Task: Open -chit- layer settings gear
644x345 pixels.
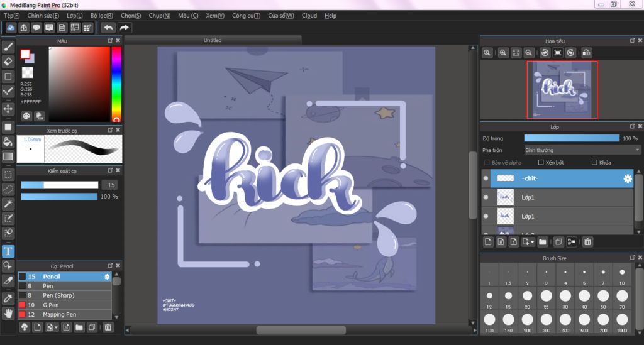Action: point(628,178)
